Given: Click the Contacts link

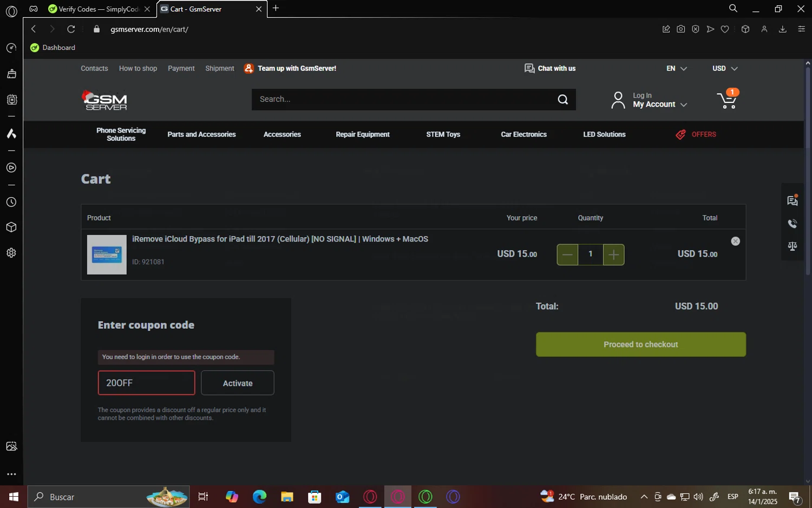Looking at the screenshot, I should [94, 68].
